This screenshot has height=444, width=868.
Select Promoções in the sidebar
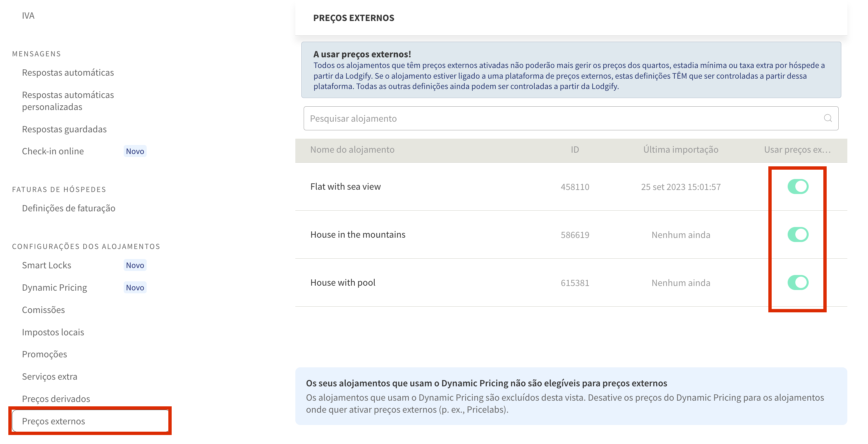[44, 354]
